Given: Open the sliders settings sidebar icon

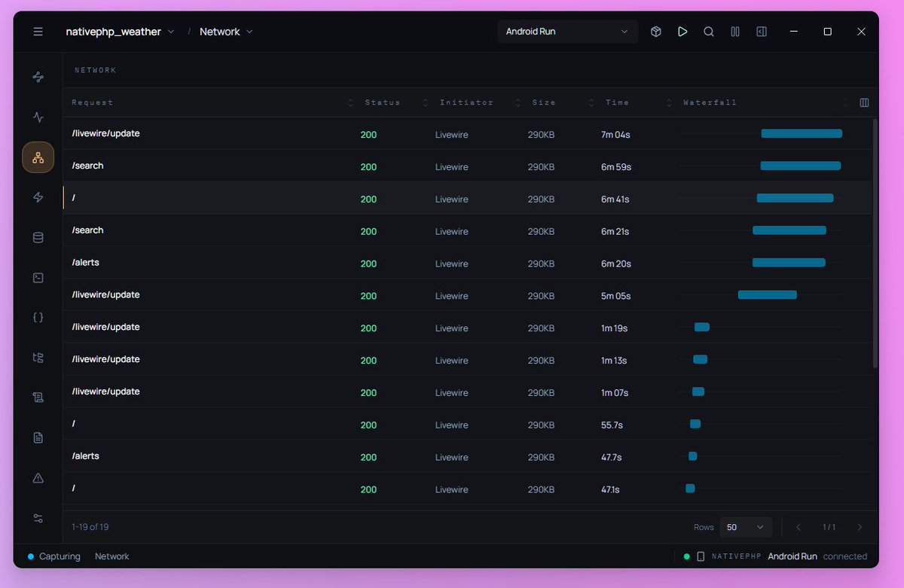Looking at the screenshot, I should (38, 518).
